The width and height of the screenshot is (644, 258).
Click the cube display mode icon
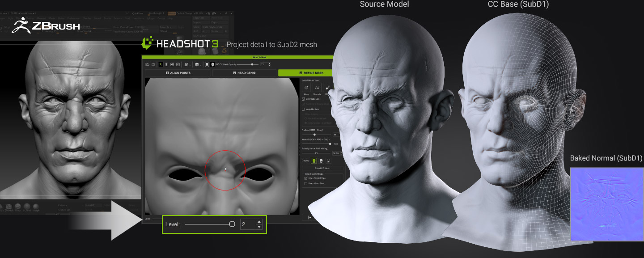click(x=197, y=64)
